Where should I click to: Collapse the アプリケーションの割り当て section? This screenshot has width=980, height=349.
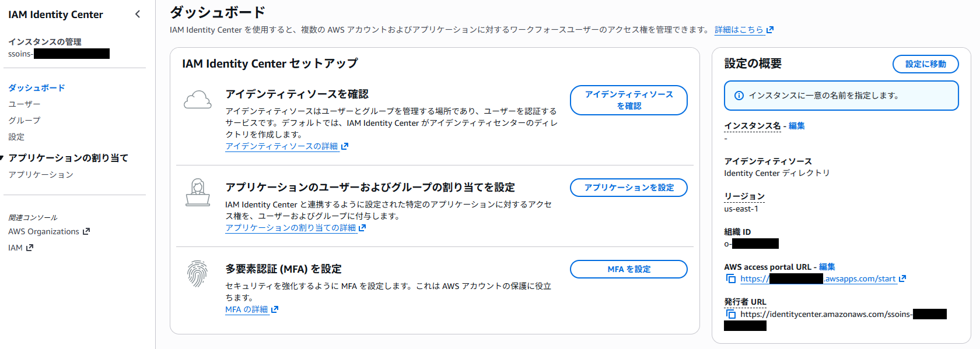[x=3, y=158]
